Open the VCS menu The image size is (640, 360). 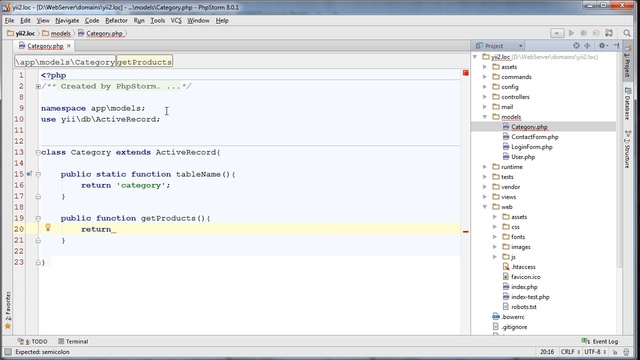(x=176, y=20)
